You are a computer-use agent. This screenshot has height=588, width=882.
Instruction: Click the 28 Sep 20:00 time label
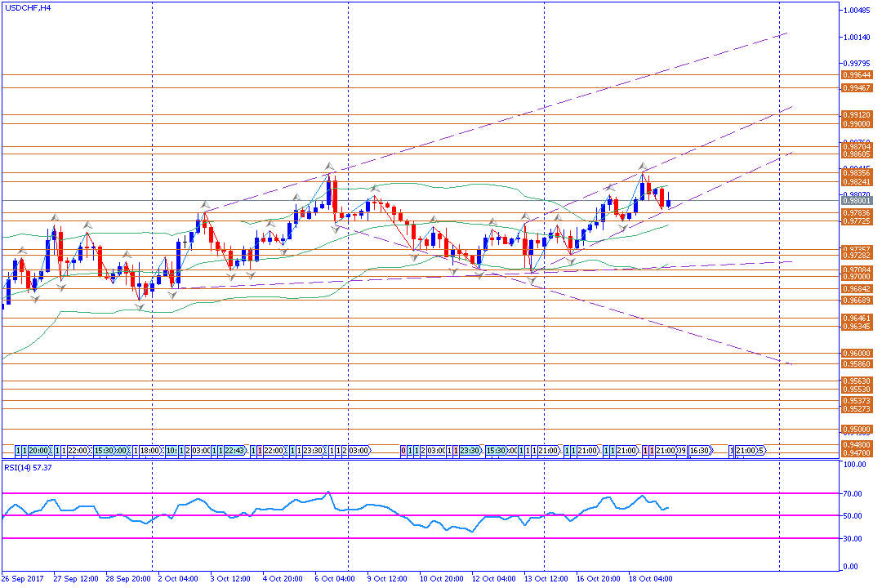tap(128, 578)
